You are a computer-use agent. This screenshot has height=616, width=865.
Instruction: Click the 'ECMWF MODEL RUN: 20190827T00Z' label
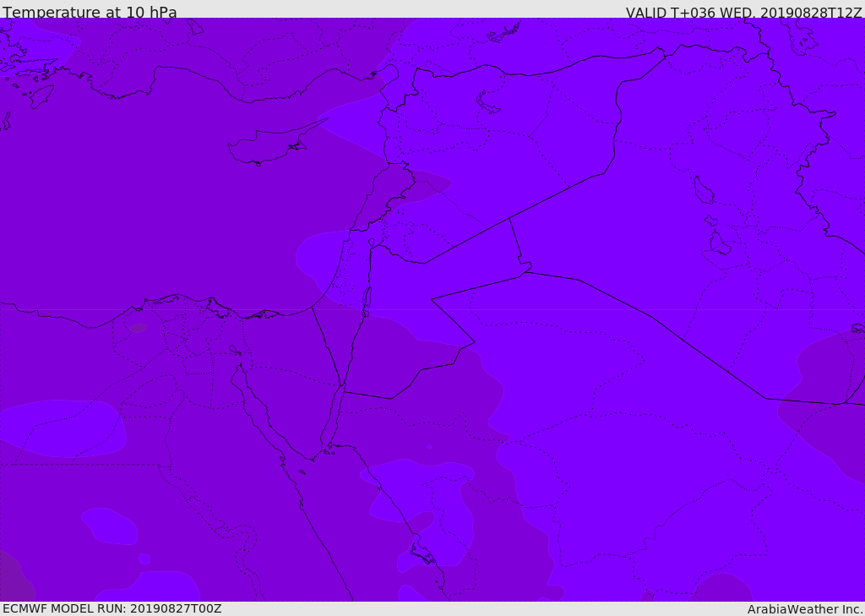[x=112, y=608]
